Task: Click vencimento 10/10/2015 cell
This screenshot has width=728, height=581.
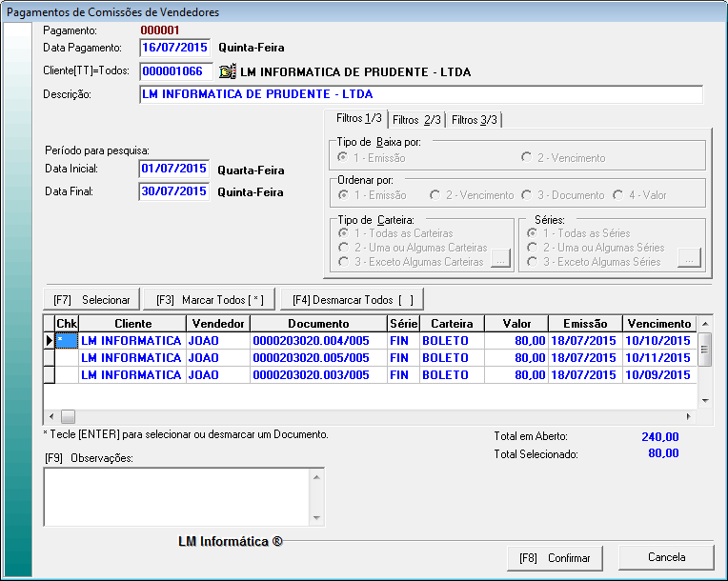Action: click(659, 341)
